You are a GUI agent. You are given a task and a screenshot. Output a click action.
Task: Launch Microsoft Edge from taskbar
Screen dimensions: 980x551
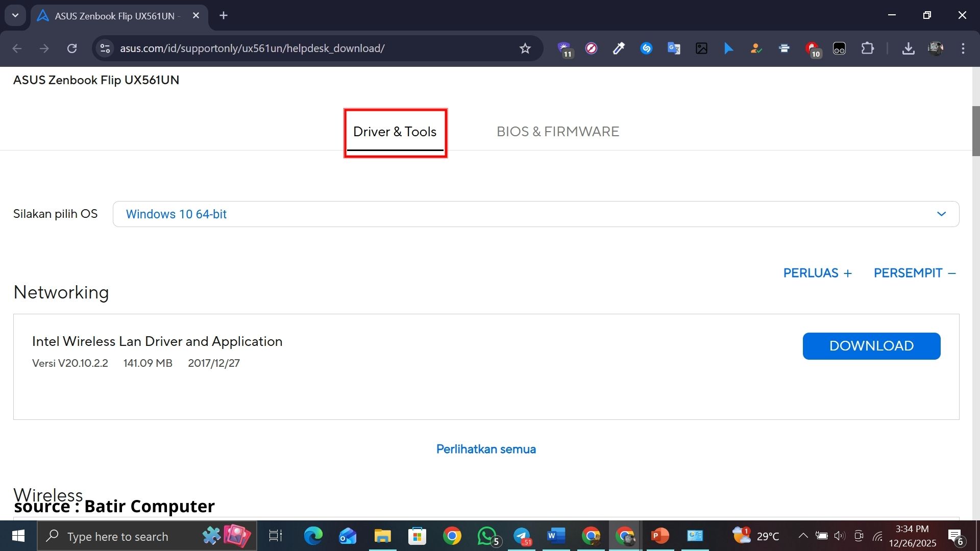tap(313, 536)
